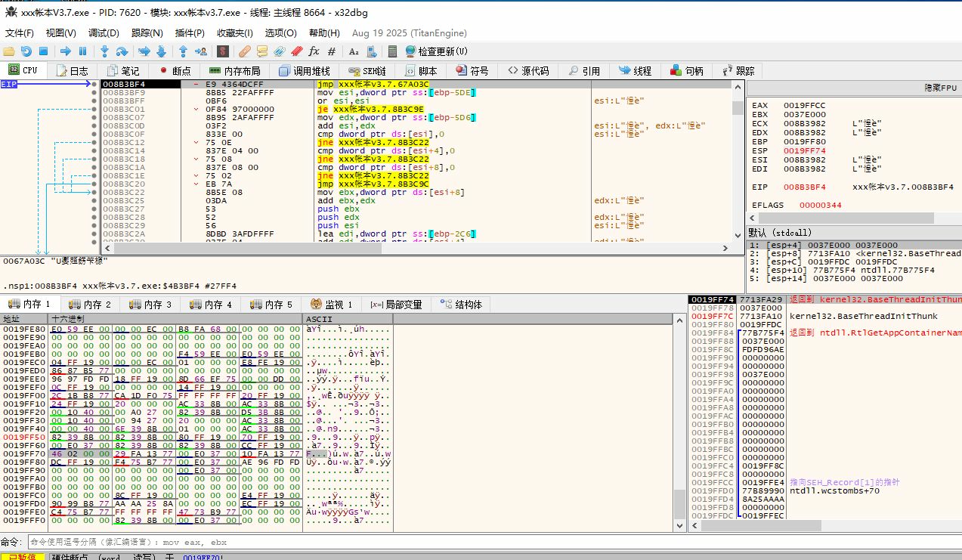Toggle the 隐藏FPU register view button

pyautogui.click(x=940, y=88)
